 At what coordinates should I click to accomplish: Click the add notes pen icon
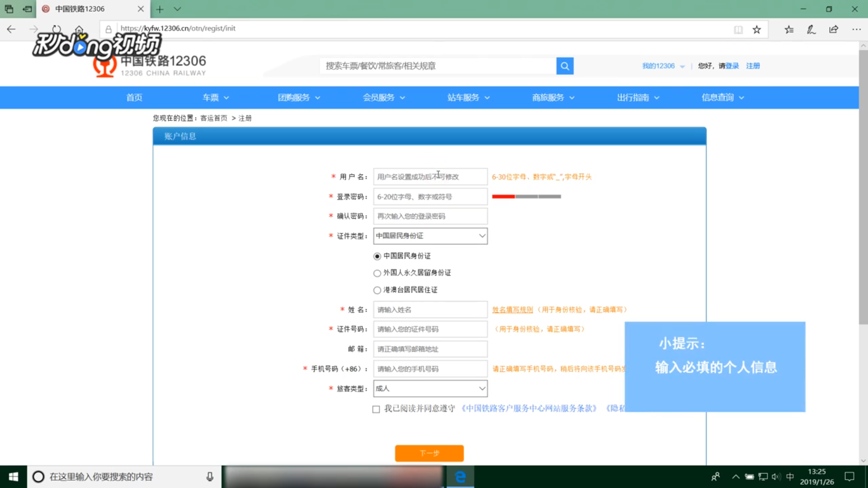pyautogui.click(x=811, y=30)
